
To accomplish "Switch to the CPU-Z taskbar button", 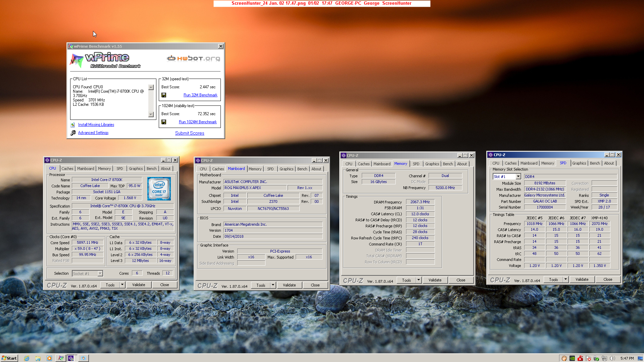I will click(x=71, y=358).
